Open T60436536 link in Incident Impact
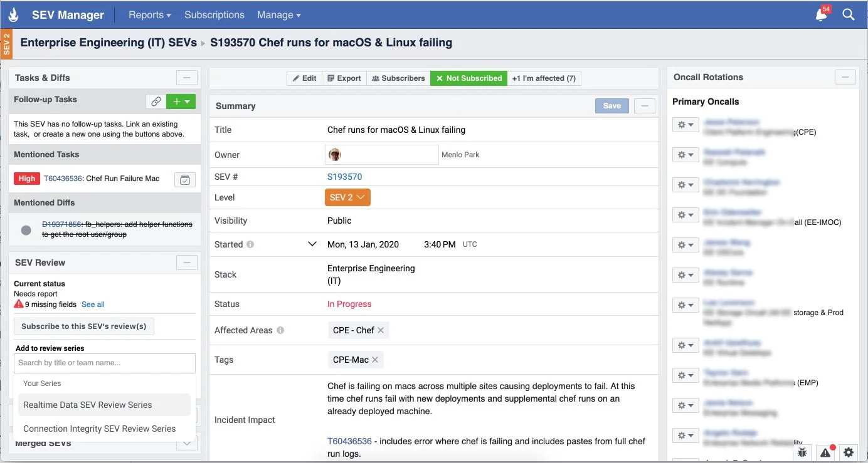868x463 pixels. 349,441
